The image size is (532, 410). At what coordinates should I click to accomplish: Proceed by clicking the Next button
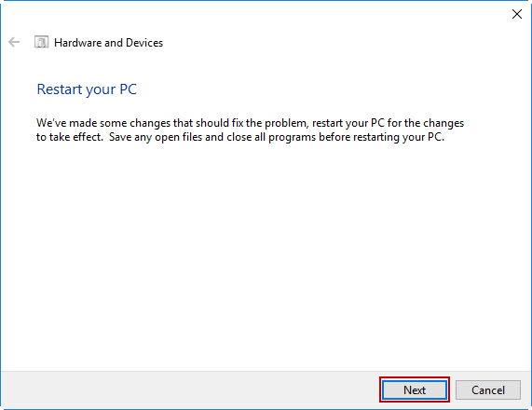point(415,390)
